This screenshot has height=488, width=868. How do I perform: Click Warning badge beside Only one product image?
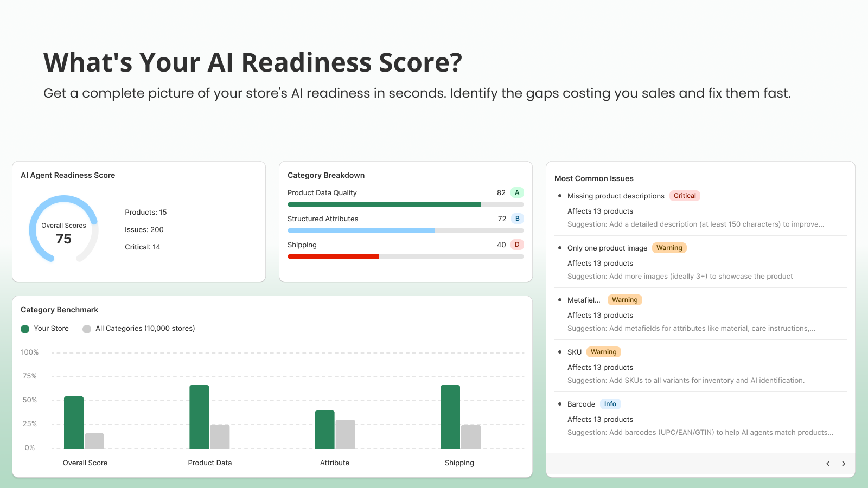pos(669,248)
